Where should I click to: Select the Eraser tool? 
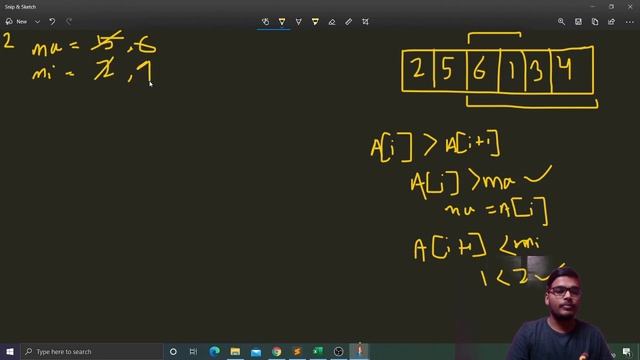332,22
